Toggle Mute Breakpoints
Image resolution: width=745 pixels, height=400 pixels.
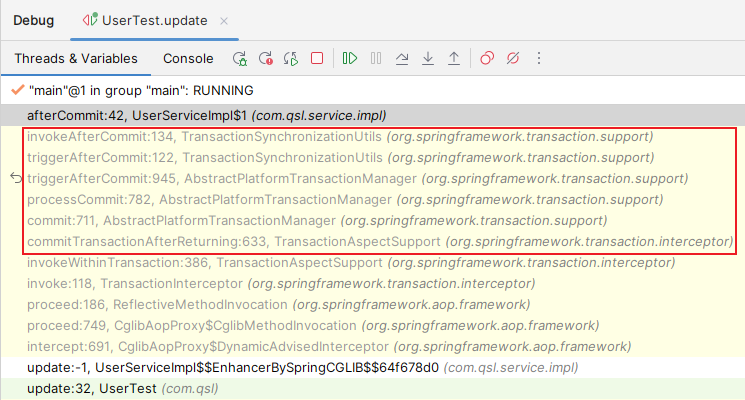(513, 58)
